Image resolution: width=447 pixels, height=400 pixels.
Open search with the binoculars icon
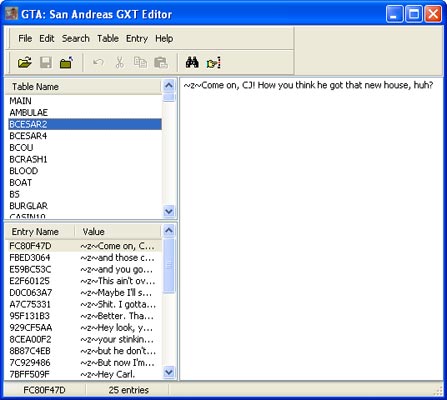coord(192,62)
